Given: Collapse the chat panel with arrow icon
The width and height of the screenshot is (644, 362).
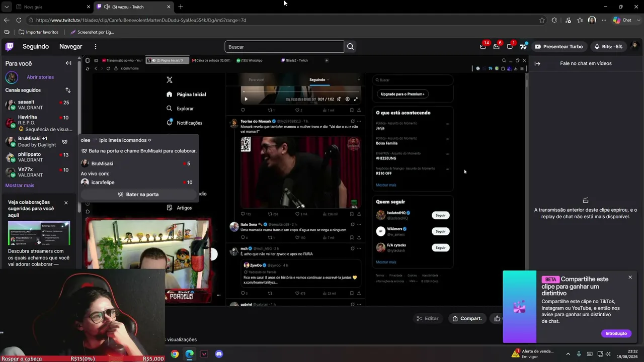Looking at the screenshot, I should tap(537, 63).
